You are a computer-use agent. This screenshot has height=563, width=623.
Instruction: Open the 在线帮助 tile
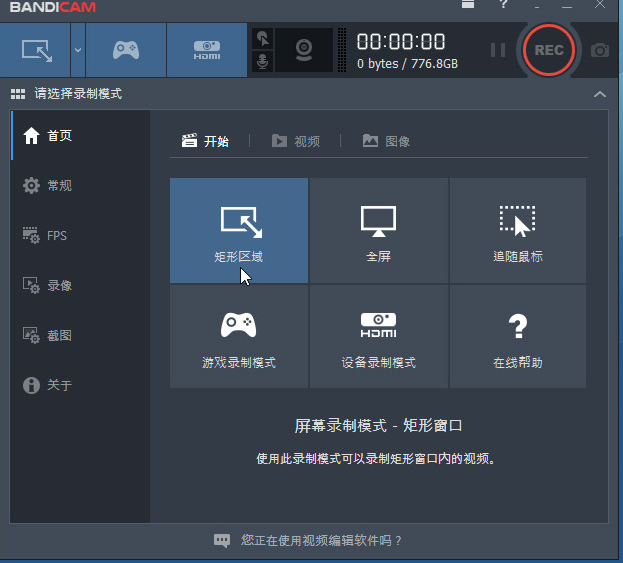click(x=518, y=337)
